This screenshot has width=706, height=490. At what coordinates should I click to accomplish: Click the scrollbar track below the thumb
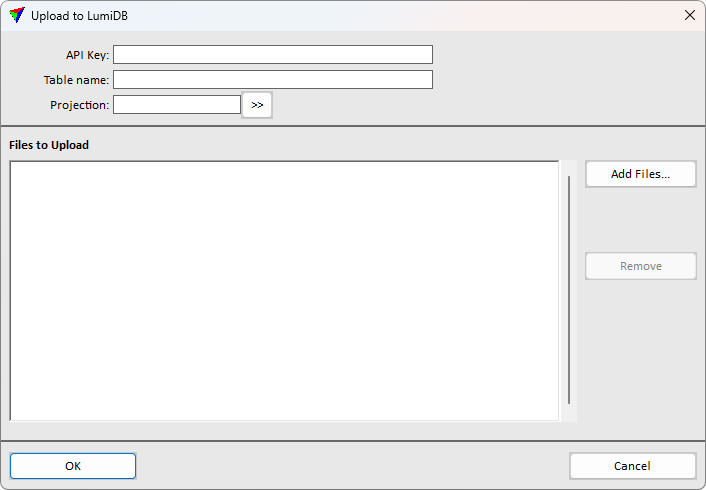click(569, 412)
